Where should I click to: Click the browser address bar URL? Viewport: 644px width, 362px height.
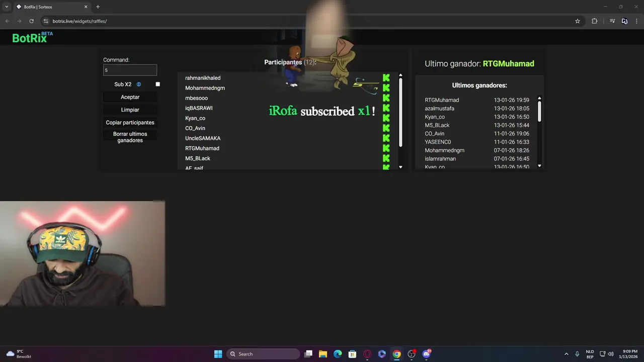click(79, 21)
